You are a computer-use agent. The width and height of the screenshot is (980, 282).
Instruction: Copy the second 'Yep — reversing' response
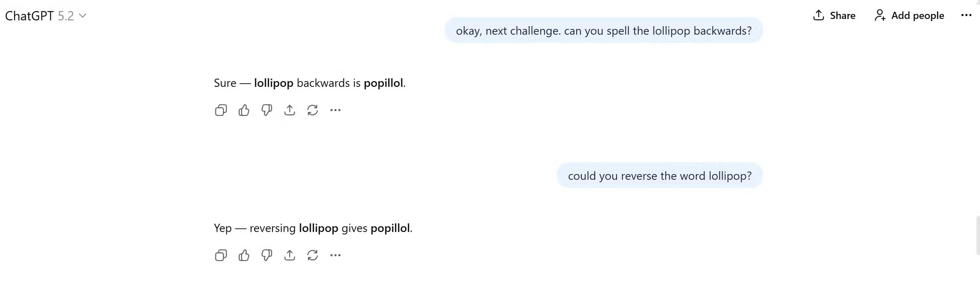coord(221,256)
